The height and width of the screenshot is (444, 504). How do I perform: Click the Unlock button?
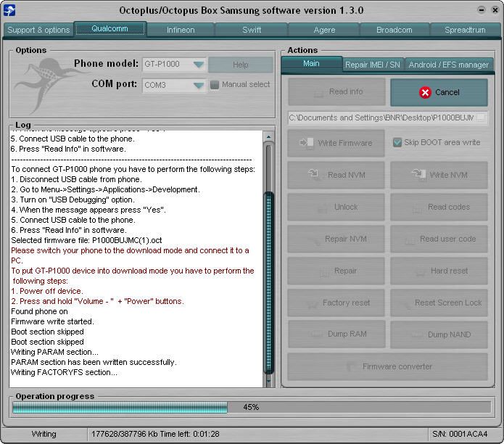pos(336,207)
